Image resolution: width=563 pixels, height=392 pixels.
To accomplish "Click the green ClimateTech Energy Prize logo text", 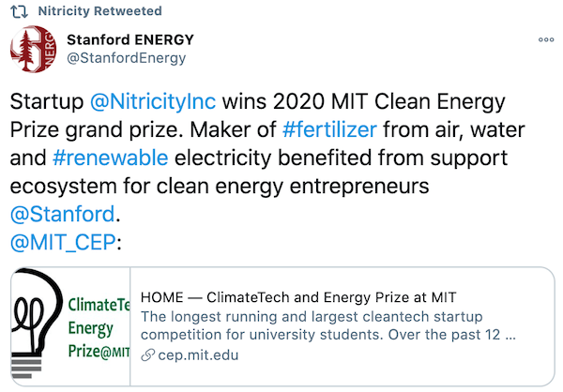I will [x=98, y=328].
